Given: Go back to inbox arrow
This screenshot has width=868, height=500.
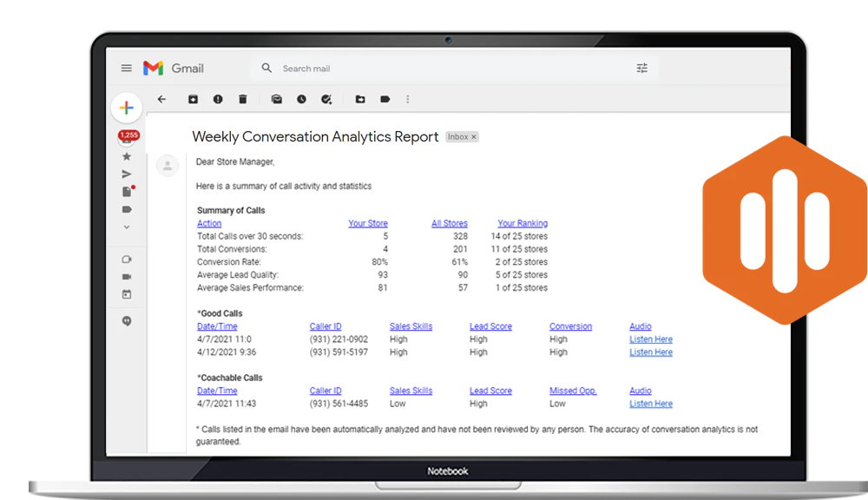Looking at the screenshot, I should [x=161, y=99].
